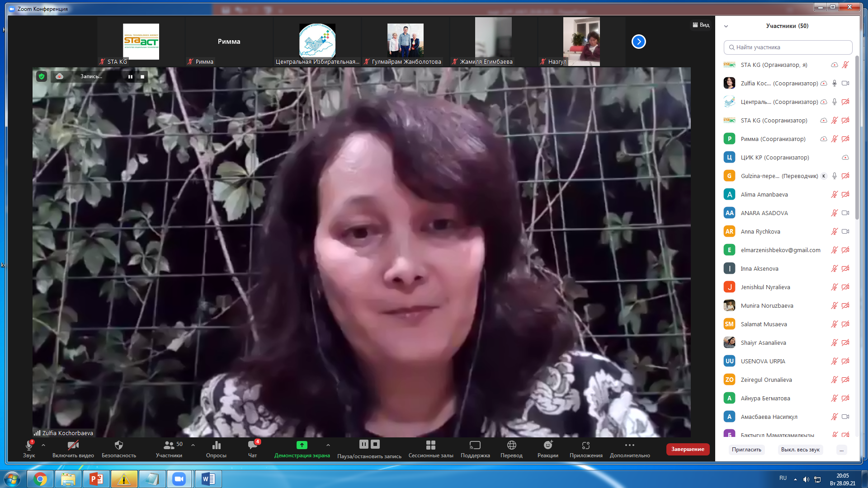Open the Security shield icon
The width and height of the screenshot is (868, 488).
click(119, 446)
